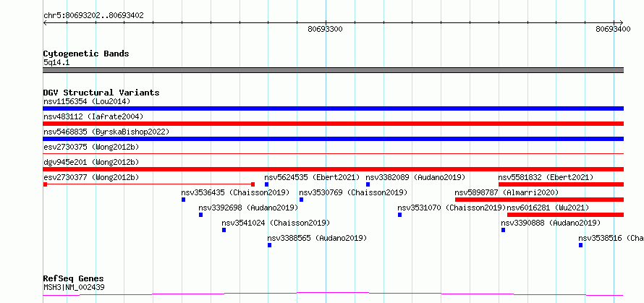Click the nsv3531070 (Chaisson2019) label
The height and width of the screenshot is (303, 644).
(452, 208)
